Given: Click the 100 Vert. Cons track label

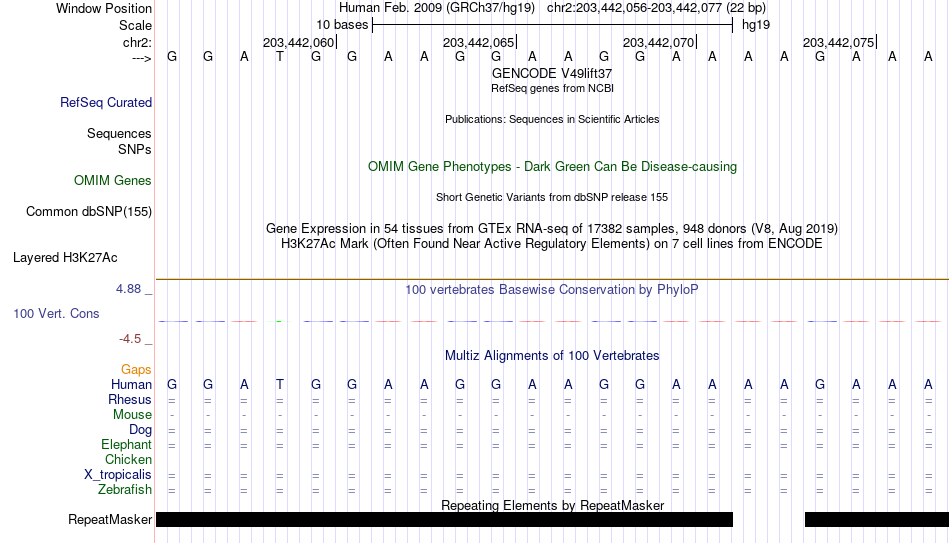Looking at the screenshot, I should click(56, 313).
